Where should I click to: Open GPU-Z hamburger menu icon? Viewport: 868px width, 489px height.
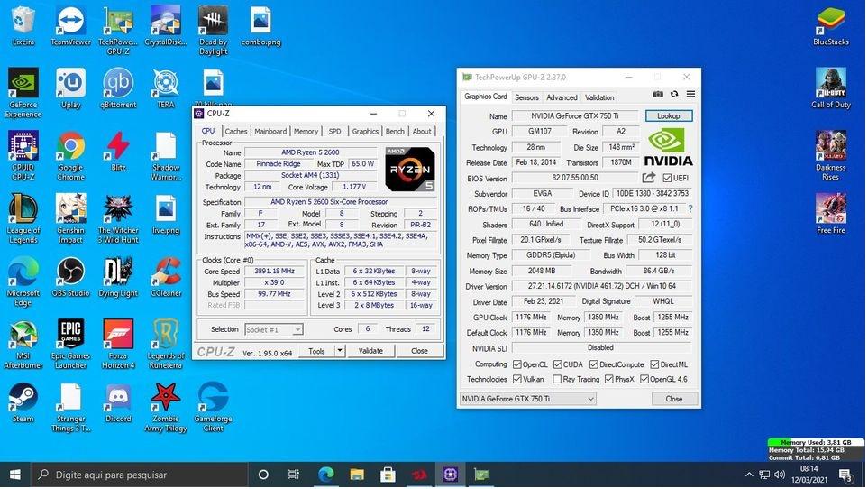click(x=690, y=94)
